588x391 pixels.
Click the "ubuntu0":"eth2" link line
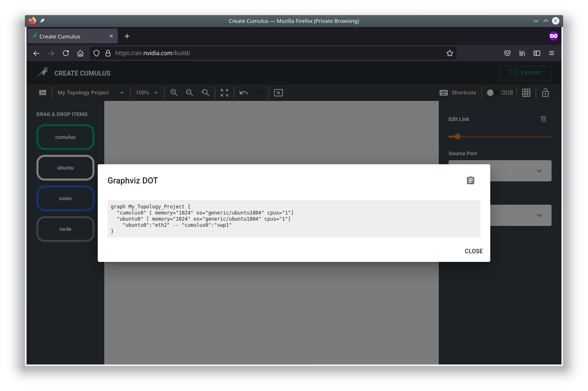coord(177,225)
